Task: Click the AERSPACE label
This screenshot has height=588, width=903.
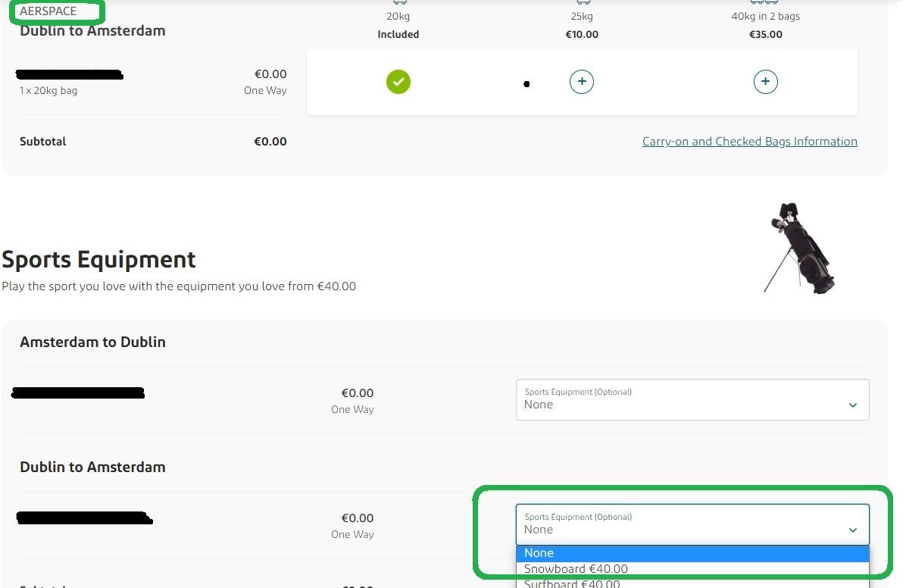Action: pyautogui.click(x=48, y=11)
